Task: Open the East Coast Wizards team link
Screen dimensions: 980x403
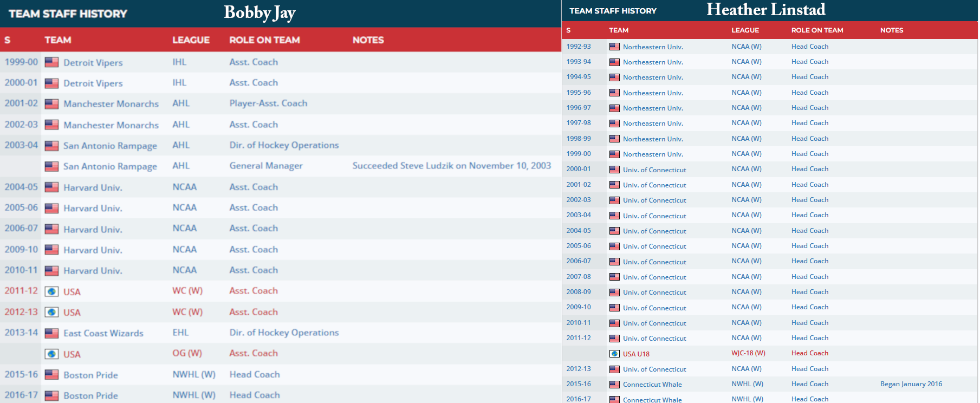Action: coord(103,333)
